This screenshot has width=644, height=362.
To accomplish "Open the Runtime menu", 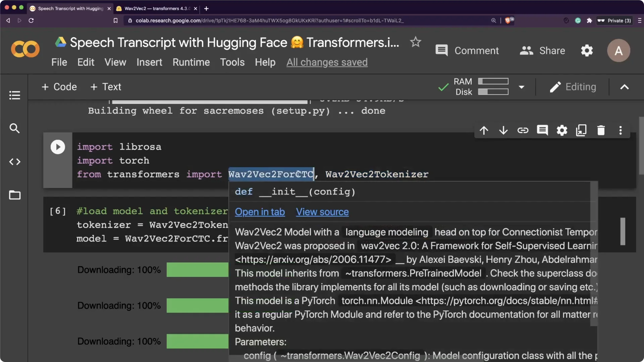I will point(191,62).
